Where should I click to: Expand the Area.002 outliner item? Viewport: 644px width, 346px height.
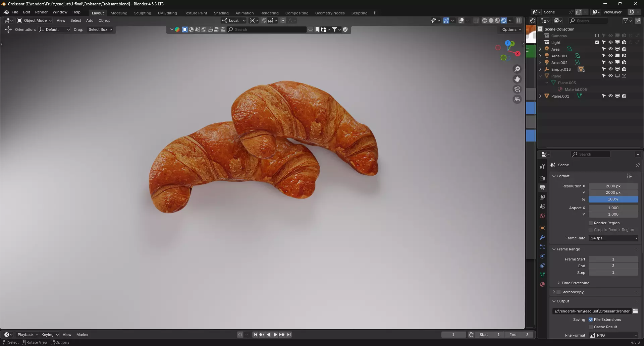540,62
